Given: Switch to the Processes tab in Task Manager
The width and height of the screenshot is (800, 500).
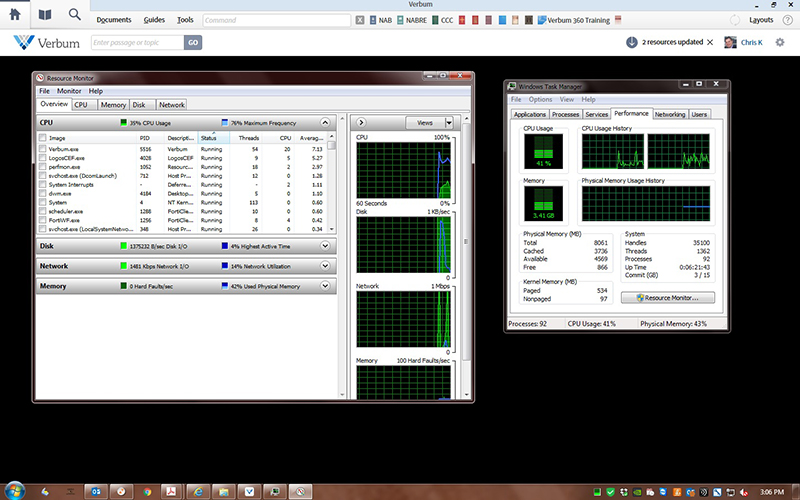Looking at the screenshot, I should pyautogui.click(x=565, y=114).
